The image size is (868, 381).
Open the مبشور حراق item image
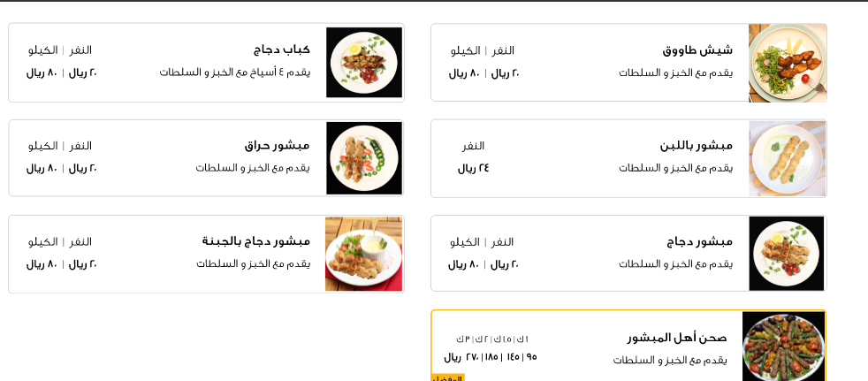364,158
